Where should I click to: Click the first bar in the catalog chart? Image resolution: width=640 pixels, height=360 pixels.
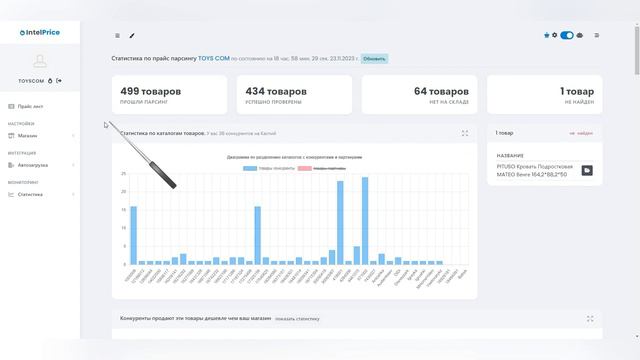[x=133, y=236]
